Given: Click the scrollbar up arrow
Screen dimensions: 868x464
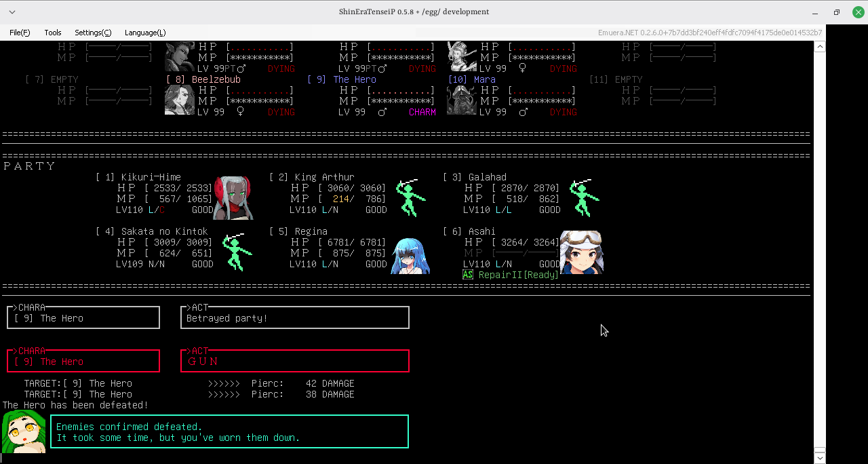Looking at the screenshot, I should [x=820, y=47].
